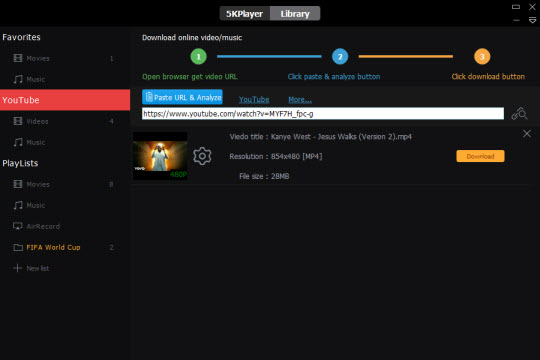540x360 pixels.
Task: Click step 2 blue circle
Action: point(340,56)
